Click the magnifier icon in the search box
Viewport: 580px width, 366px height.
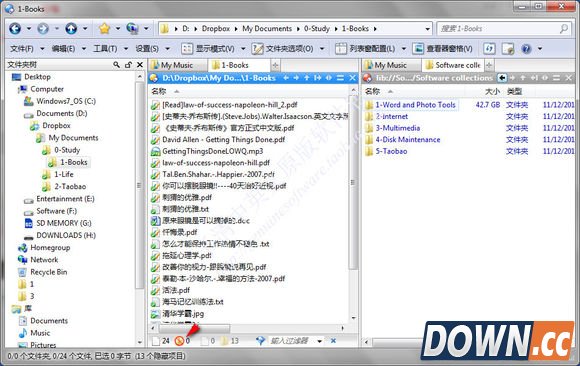pyautogui.click(x=564, y=28)
